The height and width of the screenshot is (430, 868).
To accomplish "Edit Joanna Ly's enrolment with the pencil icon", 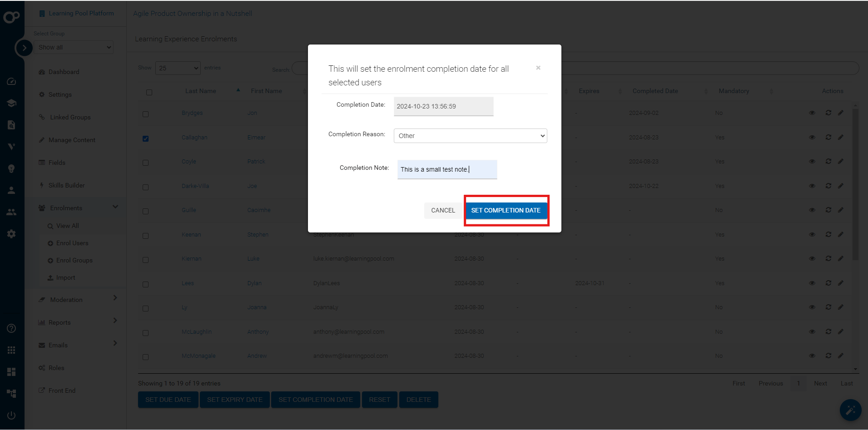I will [x=841, y=307].
